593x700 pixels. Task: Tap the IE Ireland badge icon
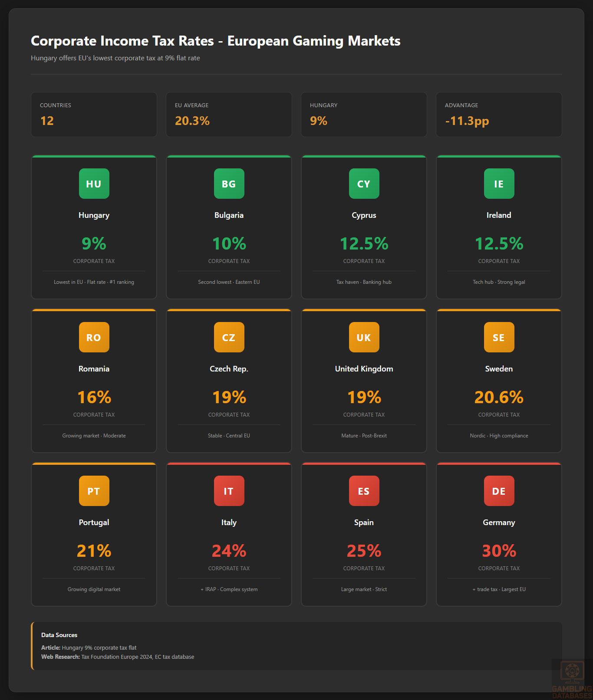tap(499, 184)
